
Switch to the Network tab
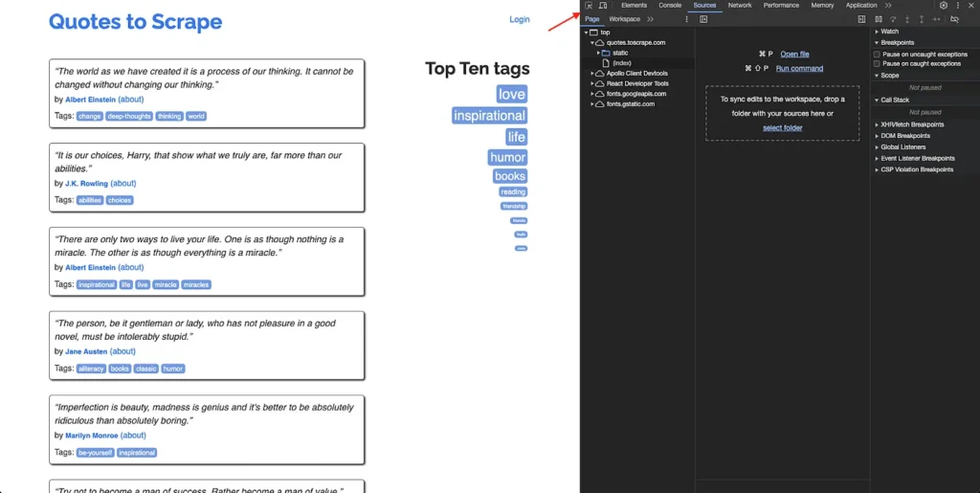point(740,6)
